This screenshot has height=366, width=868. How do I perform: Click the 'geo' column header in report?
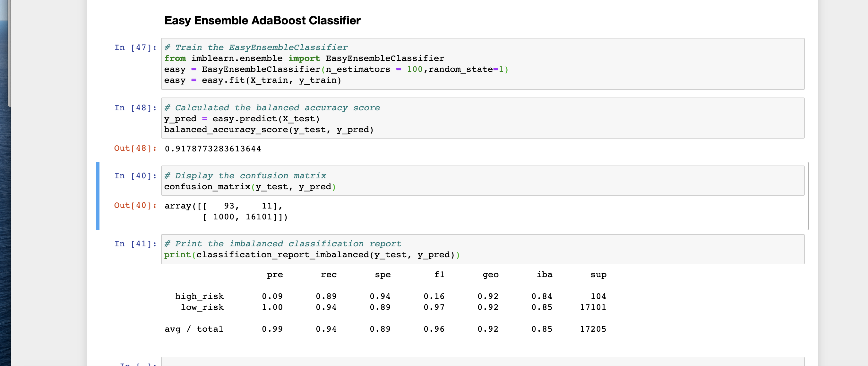[491, 275]
